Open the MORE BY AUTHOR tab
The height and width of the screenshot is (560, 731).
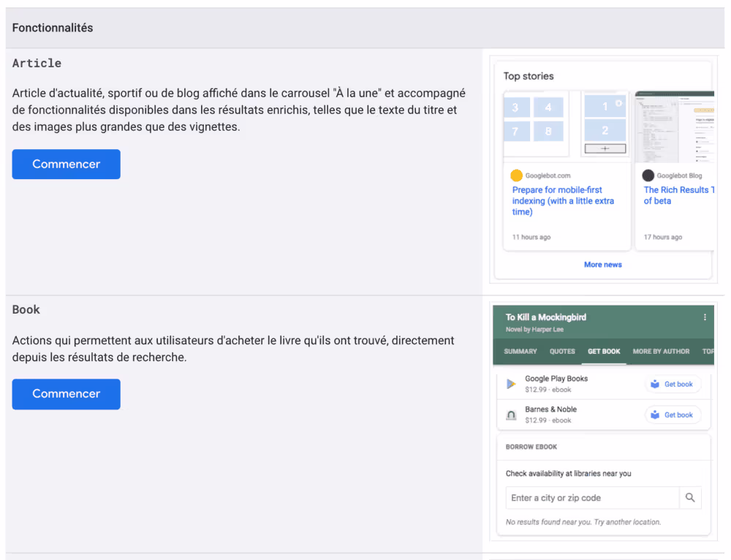[x=661, y=352]
